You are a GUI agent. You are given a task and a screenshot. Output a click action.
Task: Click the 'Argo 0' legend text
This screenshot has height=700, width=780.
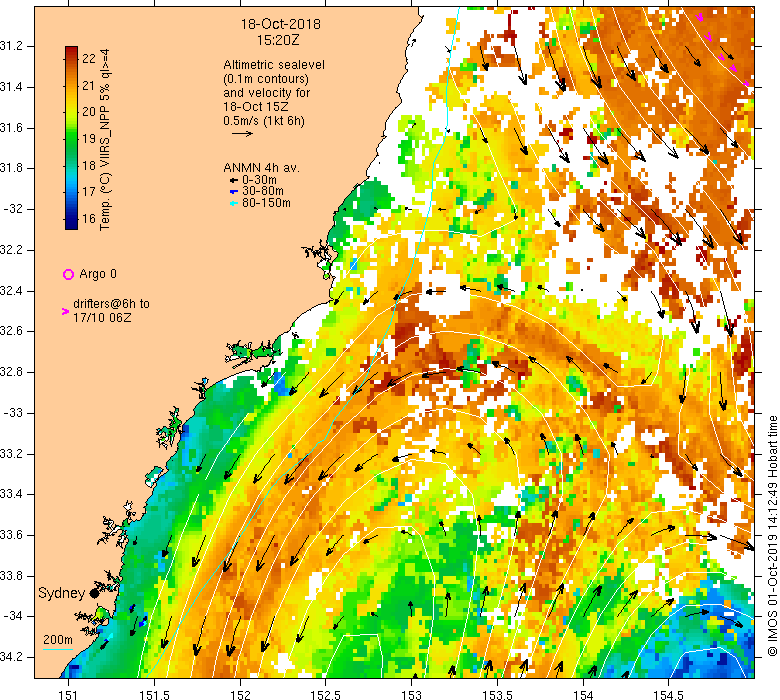(x=98, y=274)
